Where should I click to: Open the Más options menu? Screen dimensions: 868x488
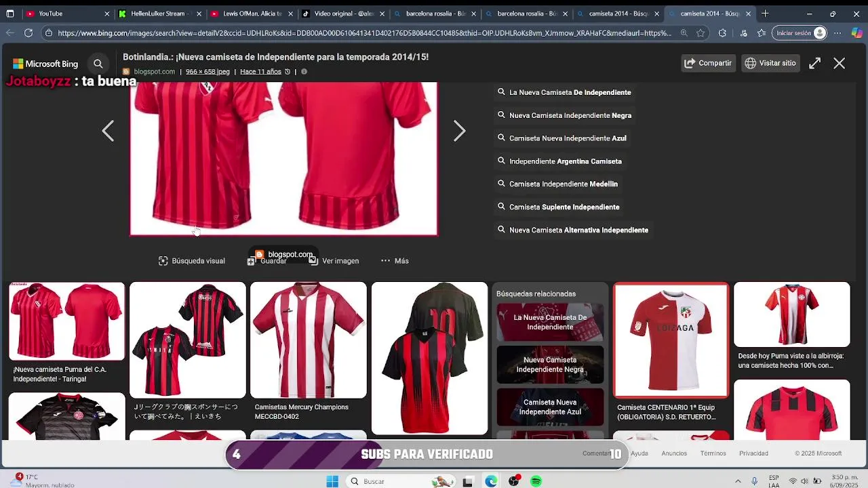click(395, 261)
